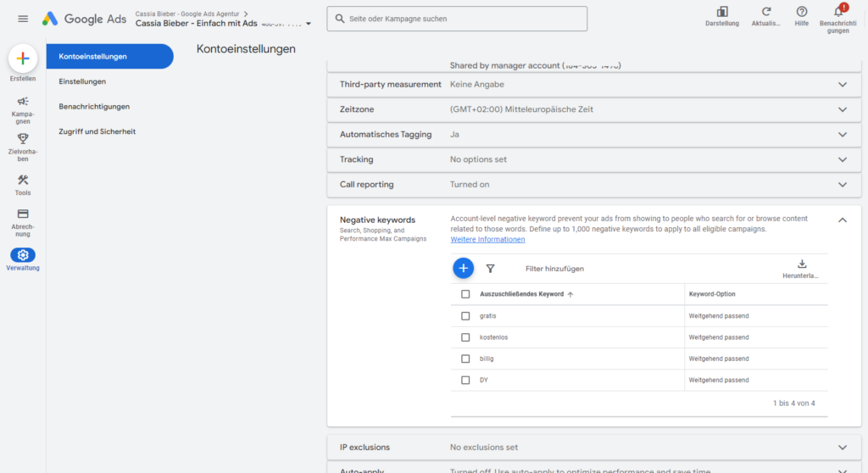Select Kontoeinstellungen in the side menu
This screenshot has height=473, width=868.
[x=109, y=57]
